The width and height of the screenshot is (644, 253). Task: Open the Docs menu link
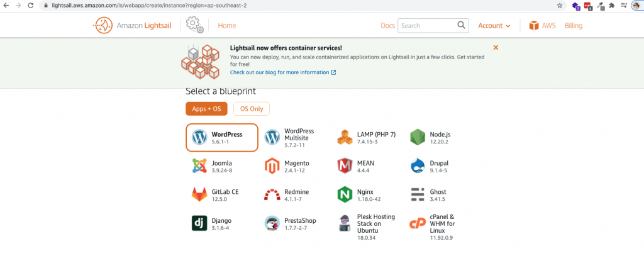tap(387, 26)
